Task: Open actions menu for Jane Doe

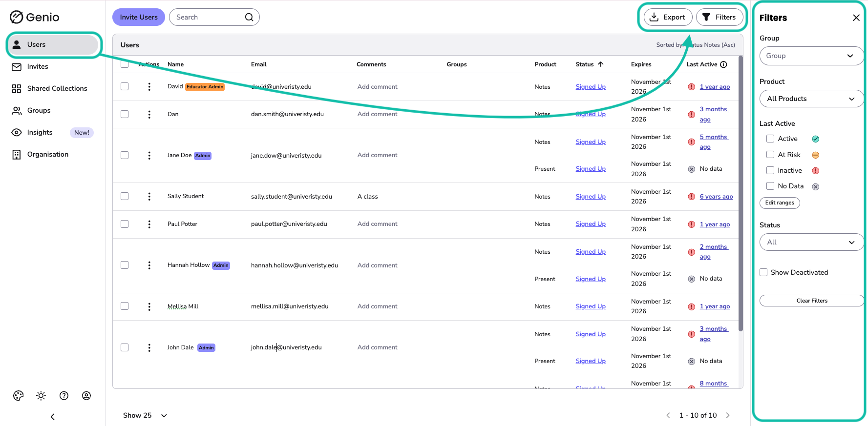Action: 149,155
